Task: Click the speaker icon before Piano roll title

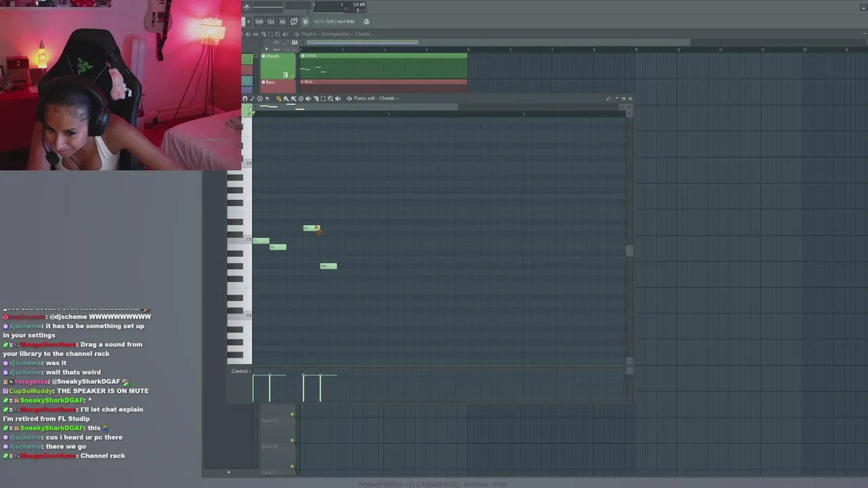Action: (349, 98)
